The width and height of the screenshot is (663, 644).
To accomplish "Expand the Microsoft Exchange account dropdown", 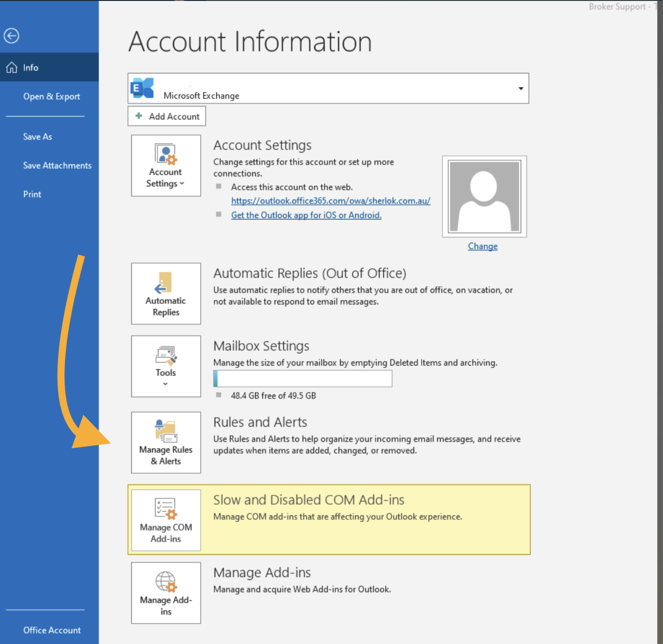I will click(520, 88).
